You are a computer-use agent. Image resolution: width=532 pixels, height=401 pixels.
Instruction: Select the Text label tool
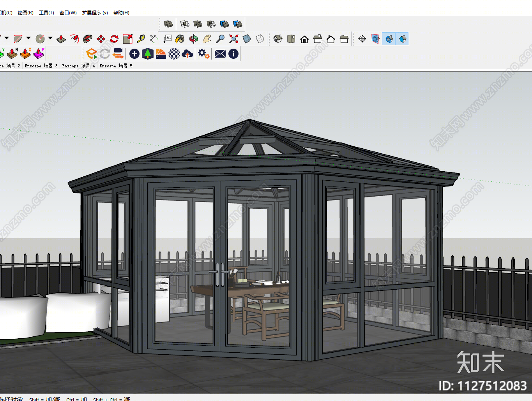(x=167, y=39)
